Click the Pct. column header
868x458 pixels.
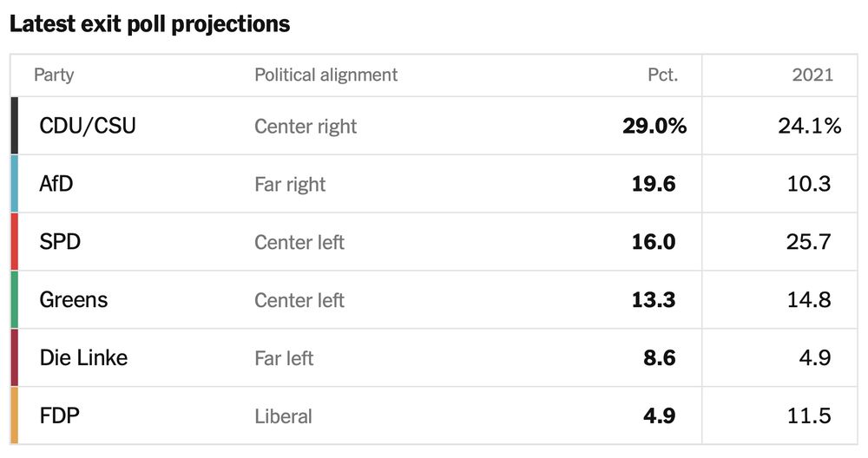662,75
